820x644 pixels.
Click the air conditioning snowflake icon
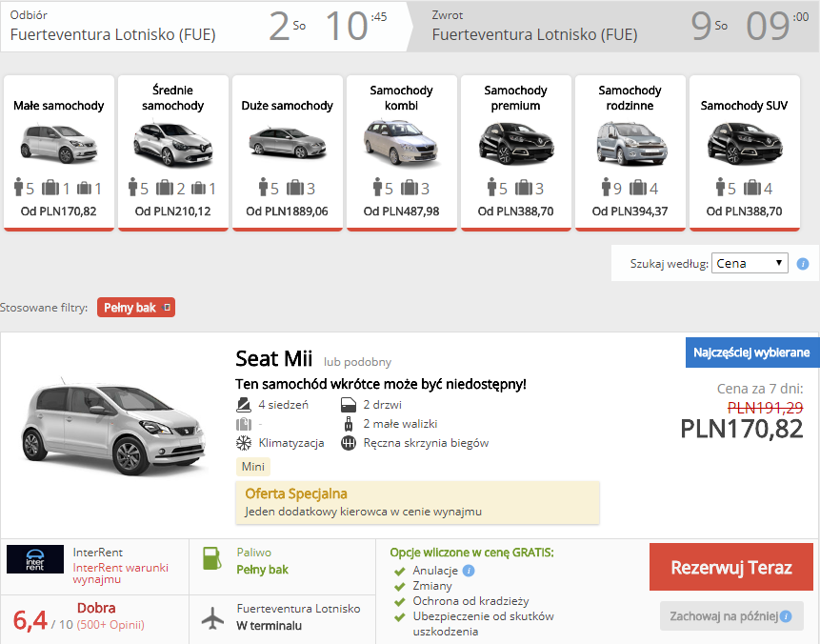pos(244,443)
